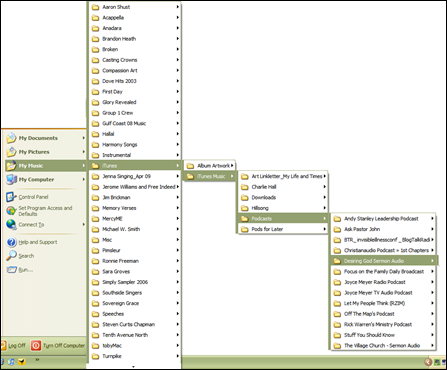Click folder icon next to tobyMac
The height and width of the screenshot is (370, 447).
point(96,346)
